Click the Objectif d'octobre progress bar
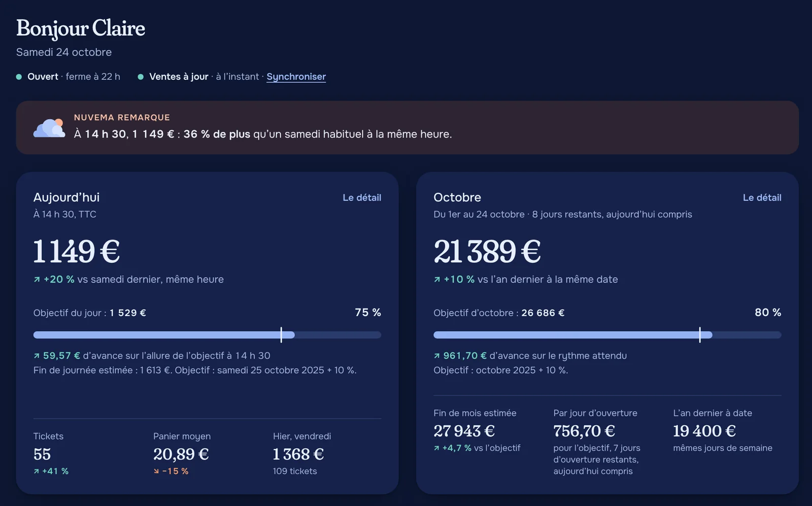Image resolution: width=812 pixels, height=506 pixels. pyautogui.click(x=607, y=335)
